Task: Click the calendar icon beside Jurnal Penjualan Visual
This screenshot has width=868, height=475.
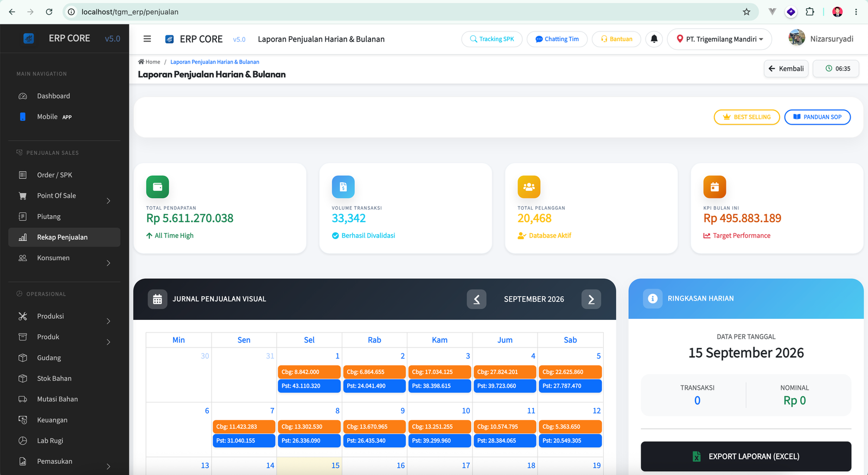Action: point(157,299)
